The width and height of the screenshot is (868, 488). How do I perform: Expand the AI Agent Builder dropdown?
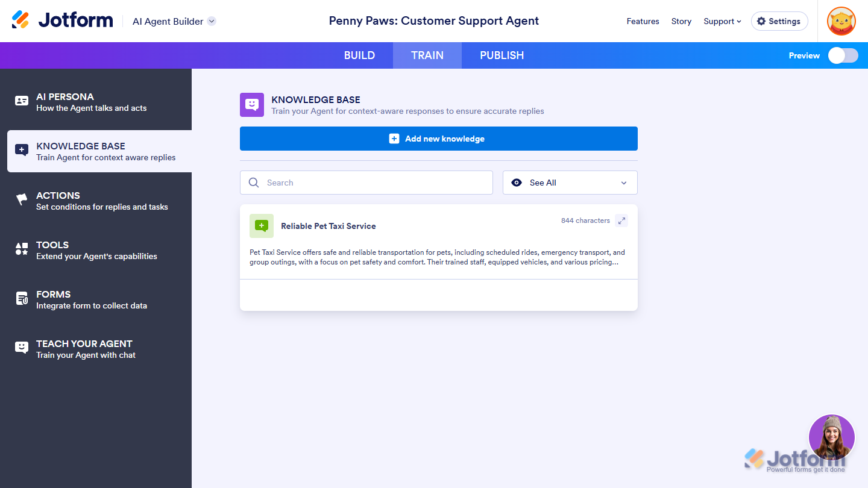click(212, 21)
